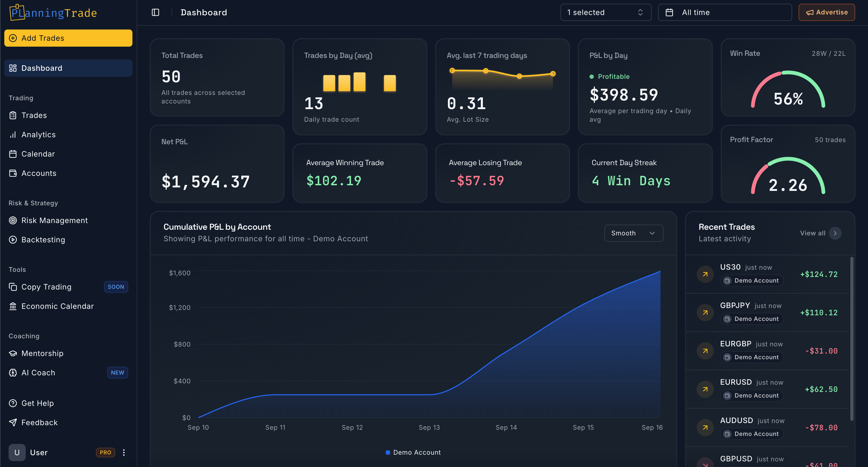This screenshot has height=467, width=868.
Task: Open the Calendar page
Action: pos(68,154)
